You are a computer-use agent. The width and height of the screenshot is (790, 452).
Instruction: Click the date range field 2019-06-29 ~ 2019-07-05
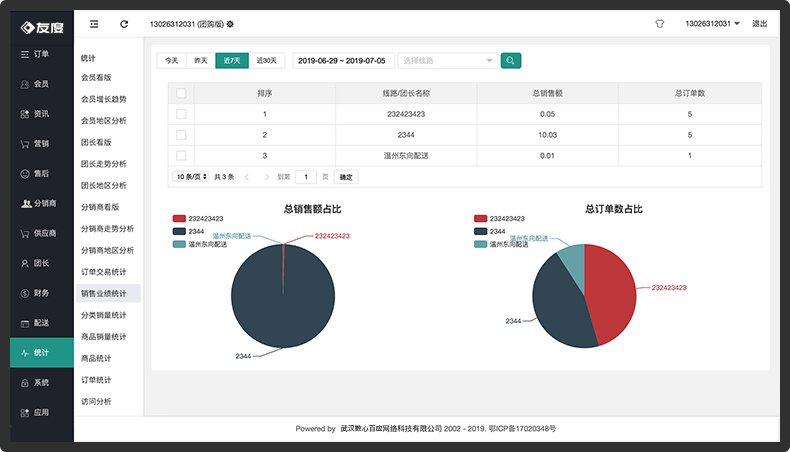343,60
